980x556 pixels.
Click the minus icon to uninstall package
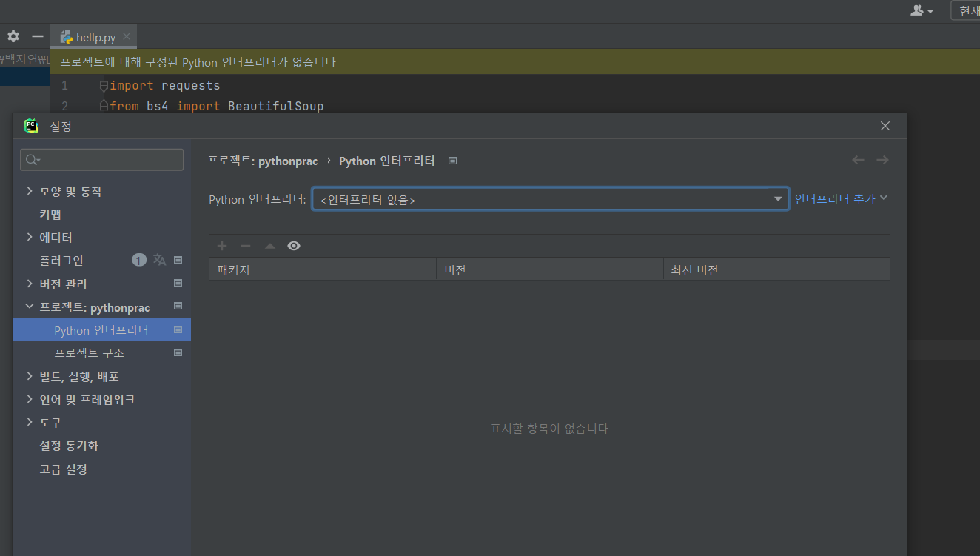[246, 246]
